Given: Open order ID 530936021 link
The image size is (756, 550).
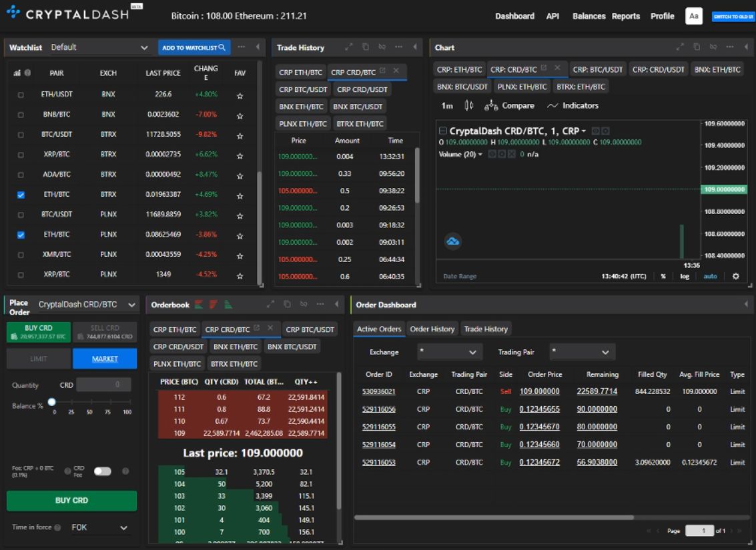Looking at the screenshot, I should (x=379, y=391).
